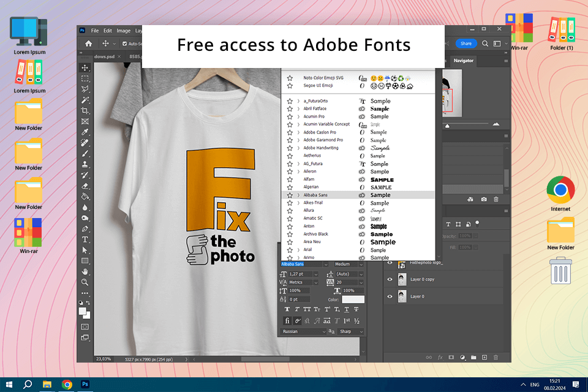Select the Crop tool

(x=85, y=111)
